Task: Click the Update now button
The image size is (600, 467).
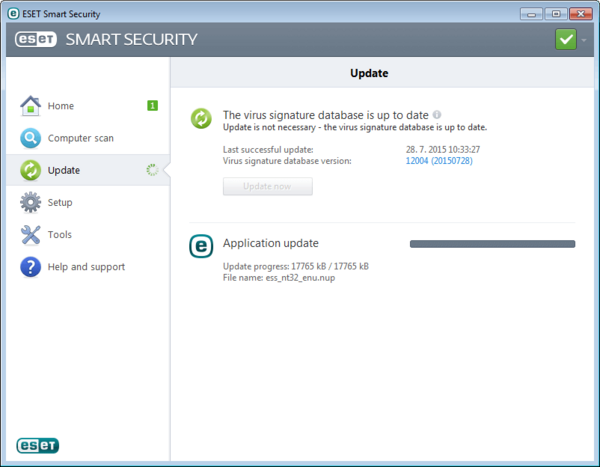Action: [x=267, y=186]
